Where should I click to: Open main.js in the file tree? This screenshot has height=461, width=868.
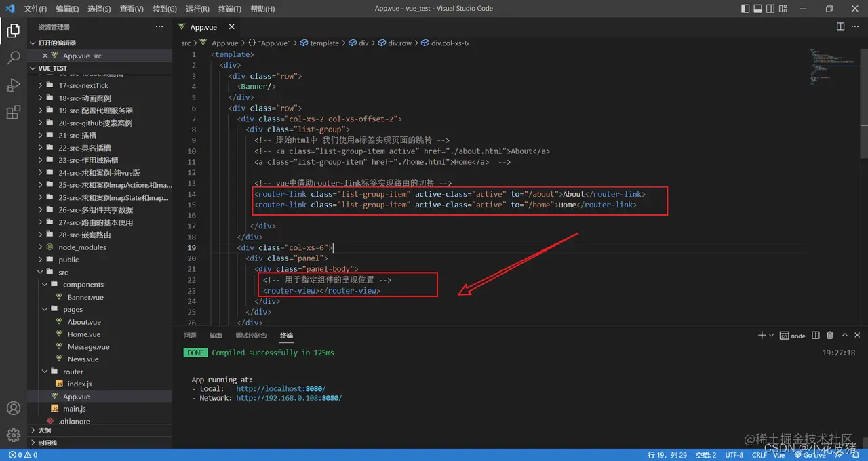point(75,409)
